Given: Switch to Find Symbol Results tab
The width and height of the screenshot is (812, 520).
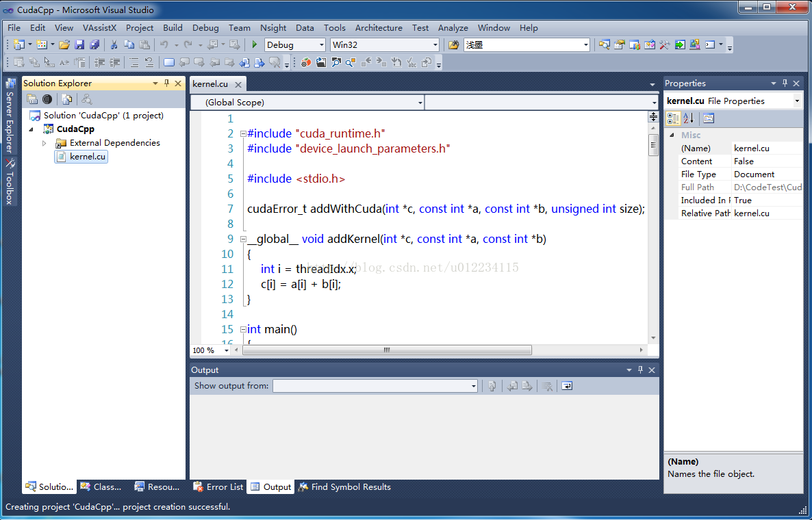Looking at the screenshot, I should tap(344, 487).
